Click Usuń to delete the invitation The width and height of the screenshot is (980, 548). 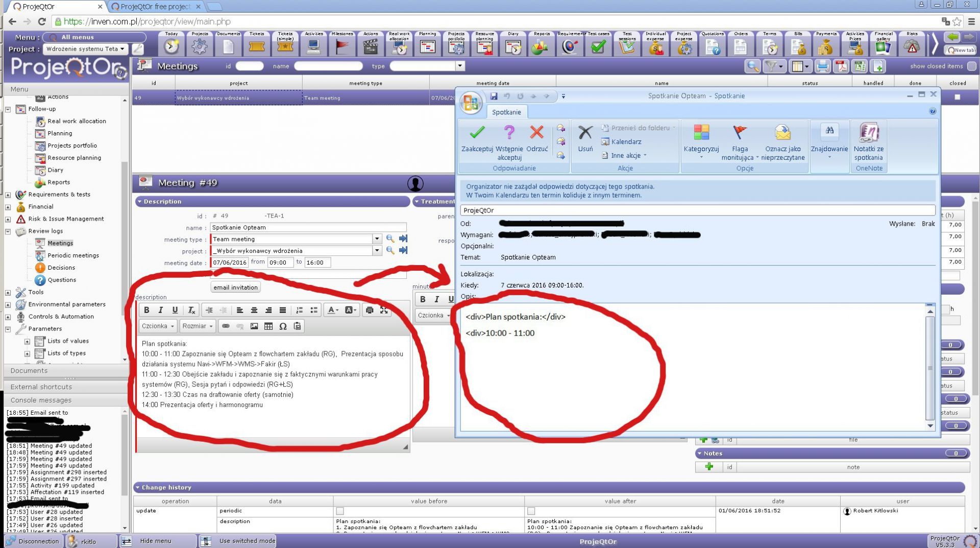[x=585, y=139]
